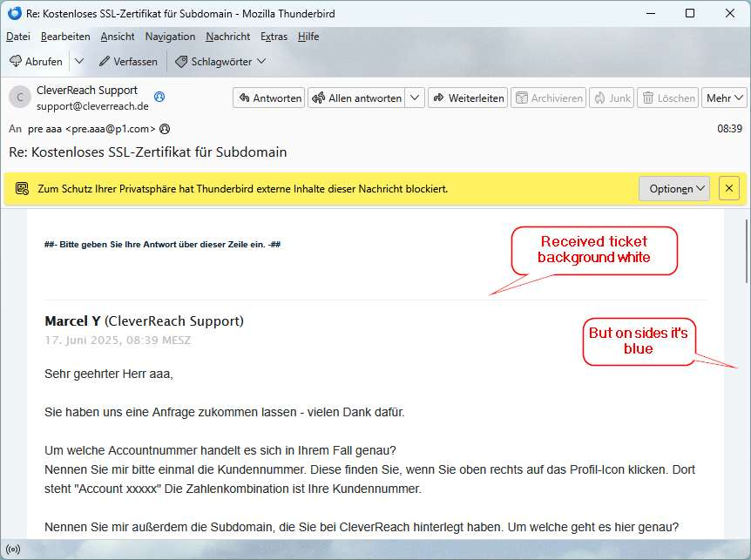
Task: Click the Löschen delete button
Action: point(667,98)
